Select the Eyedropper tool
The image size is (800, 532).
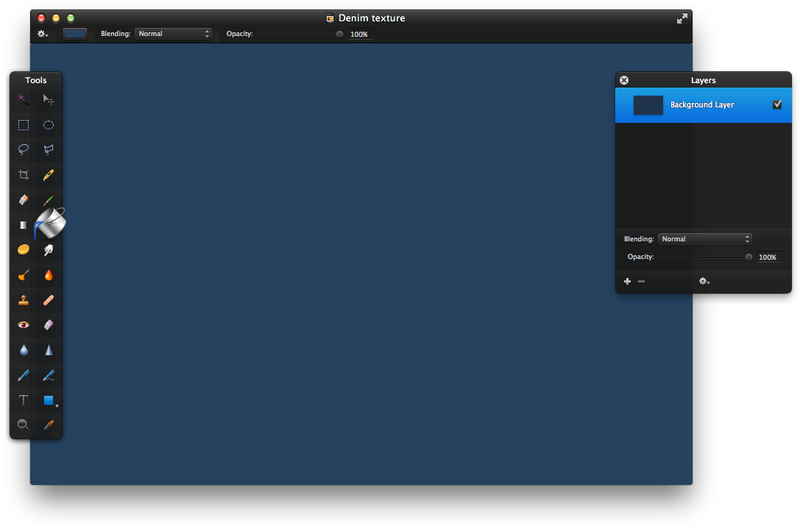click(49, 425)
